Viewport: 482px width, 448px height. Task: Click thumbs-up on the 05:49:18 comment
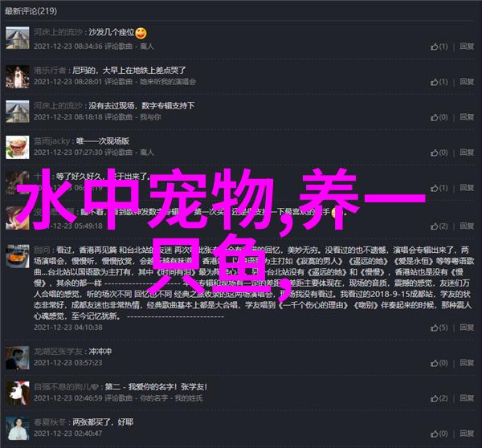pos(439,226)
